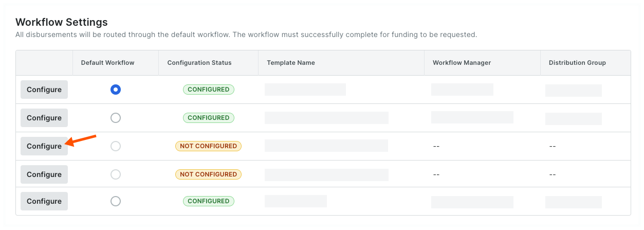Click the Workflow Manager column header
644x230 pixels.
[462, 63]
